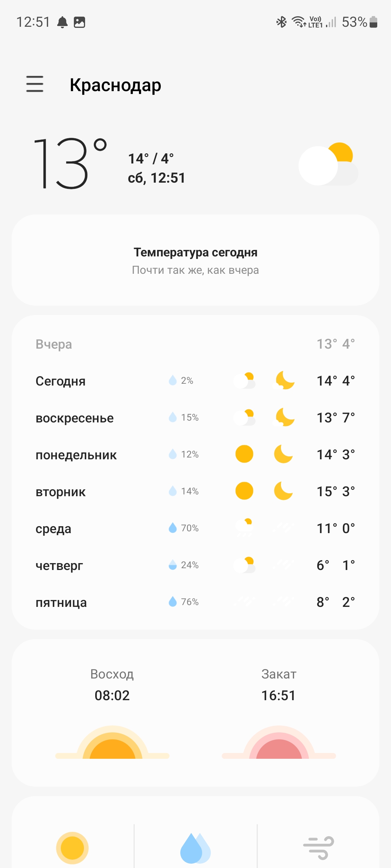Tap the sunrise sun illustration
The image size is (391, 868).
pyautogui.click(x=112, y=743)
